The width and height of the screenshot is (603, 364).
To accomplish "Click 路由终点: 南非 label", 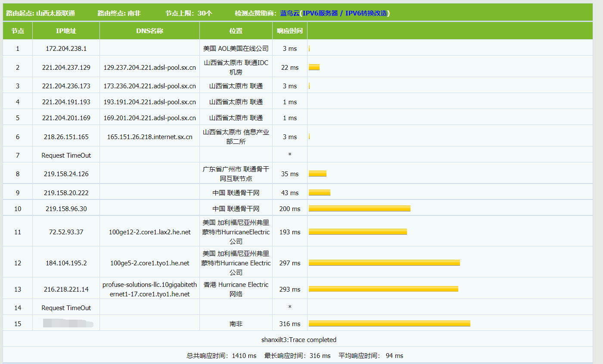I will tap(119, 13).
